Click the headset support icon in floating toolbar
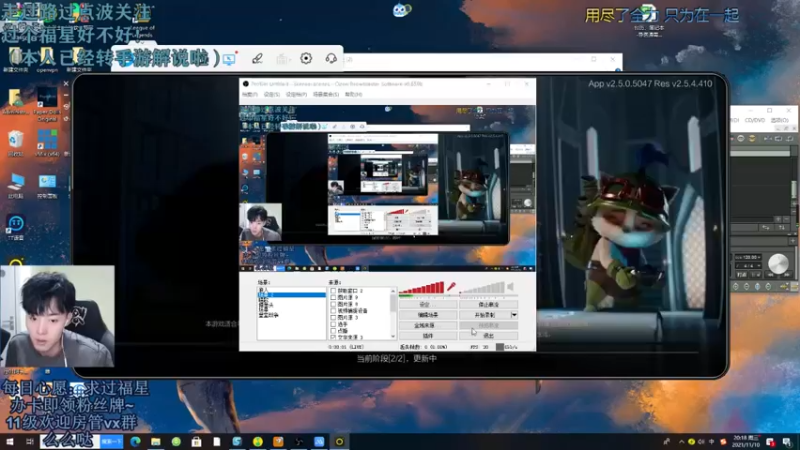Screen dimensions: 800x450 click(x=331, y=58)
